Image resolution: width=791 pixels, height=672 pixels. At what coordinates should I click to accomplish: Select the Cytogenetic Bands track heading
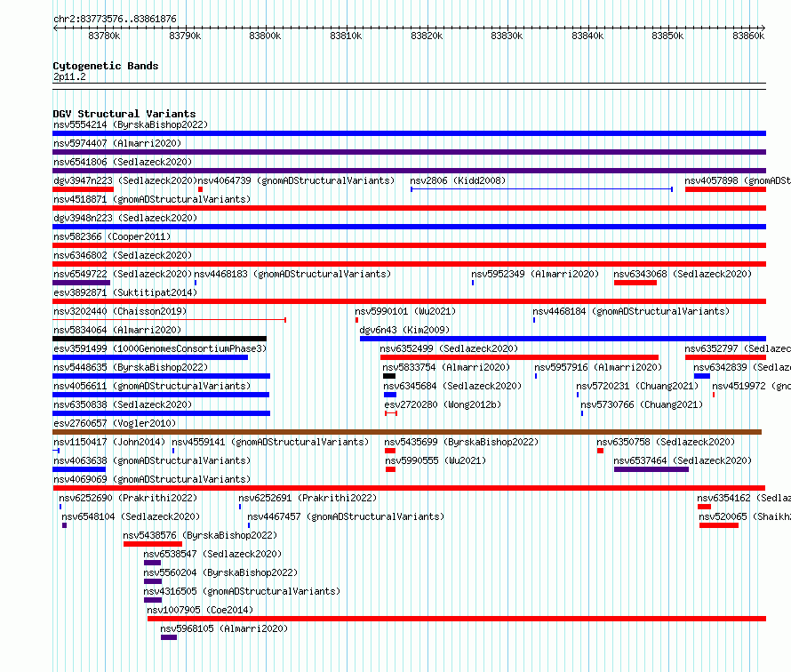[x=106, y=66]
